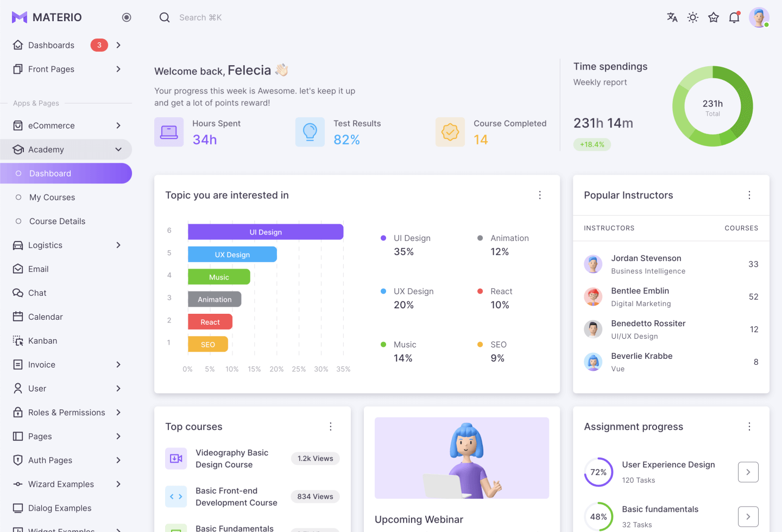The width and height of the screenshot is (782, 532).
Task: Click the Hours Spent laptop icon
Action: click(x=169, y=132)
